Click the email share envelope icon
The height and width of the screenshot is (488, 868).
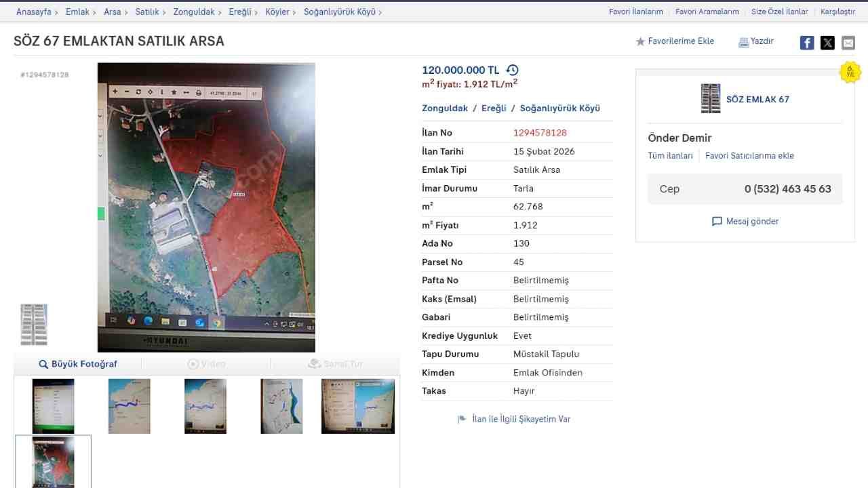[x=848, y=43]
